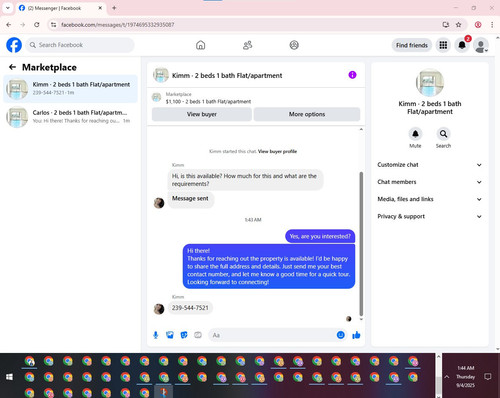This screenshot has width=500, height=398.
Task: Send a thumbs up like
Action: 356,335
